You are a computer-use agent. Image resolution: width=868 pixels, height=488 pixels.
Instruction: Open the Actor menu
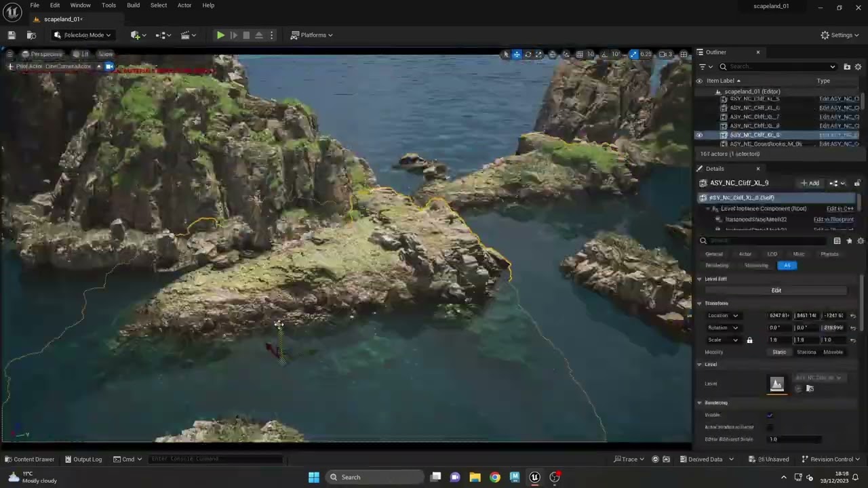click(x=184, y=5)
